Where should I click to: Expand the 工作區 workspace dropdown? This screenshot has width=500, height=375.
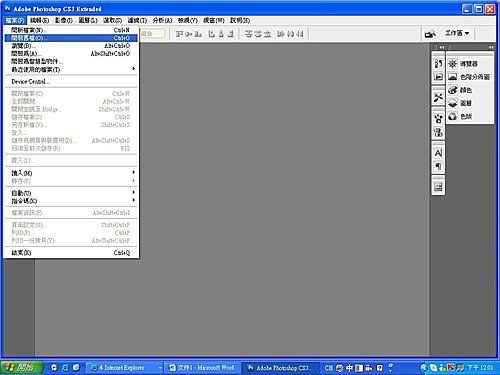tap(457, 33)
